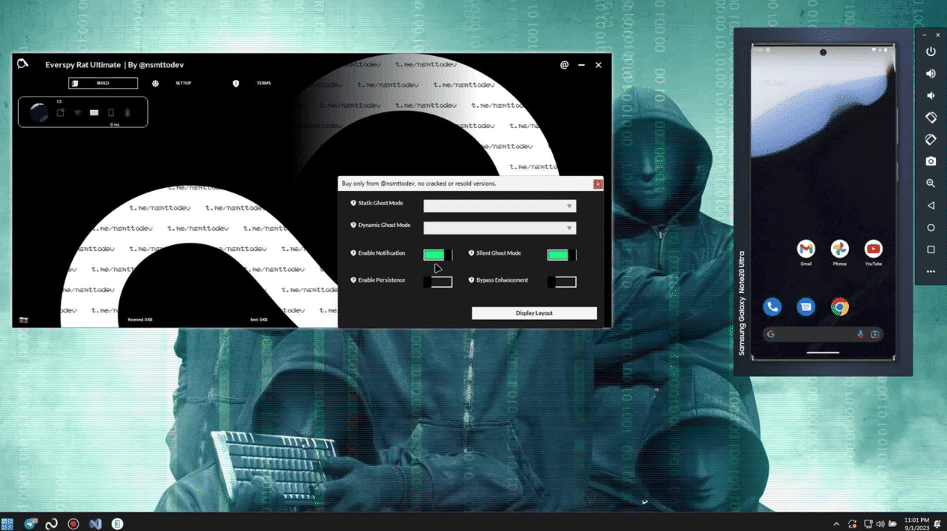This screenshot has width=947, height=531.
Task: Click the Everspy bird logo icon
Action: (x=22, y=63)
